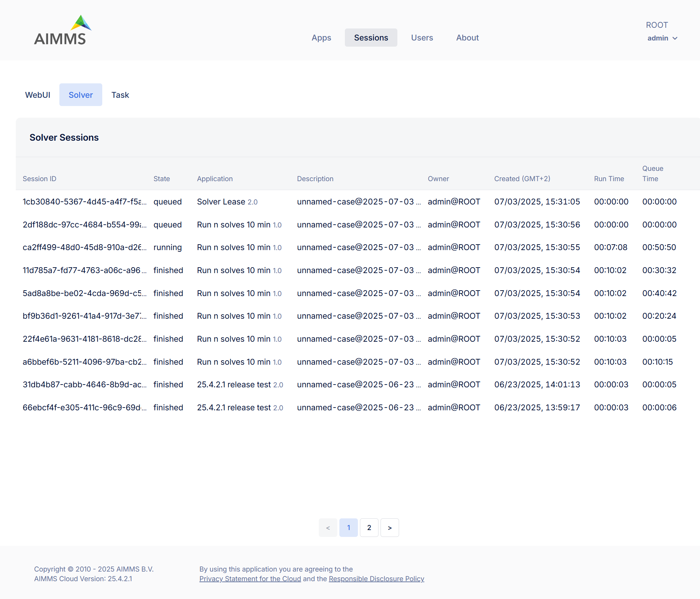Click the State column header

point(162,179)
